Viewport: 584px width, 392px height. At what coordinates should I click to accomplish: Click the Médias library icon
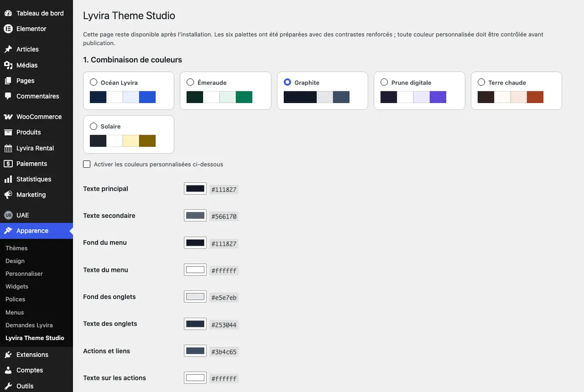(x=8, y=65)
